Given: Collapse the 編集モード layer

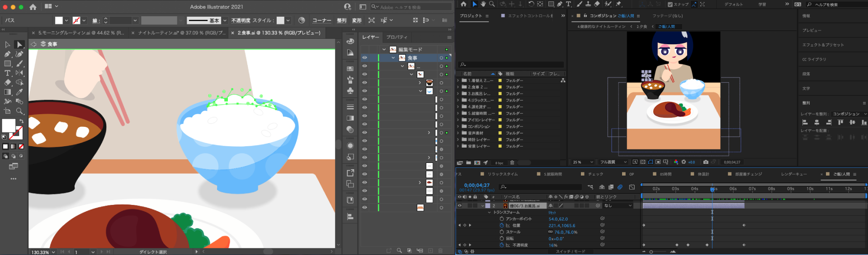Looking at the screenshot, I should [384, 50].
